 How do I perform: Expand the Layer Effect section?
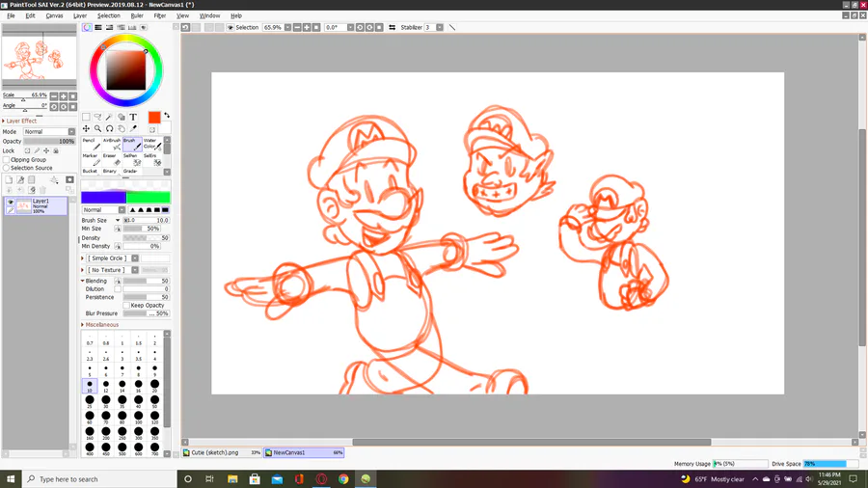click(20, 121)
